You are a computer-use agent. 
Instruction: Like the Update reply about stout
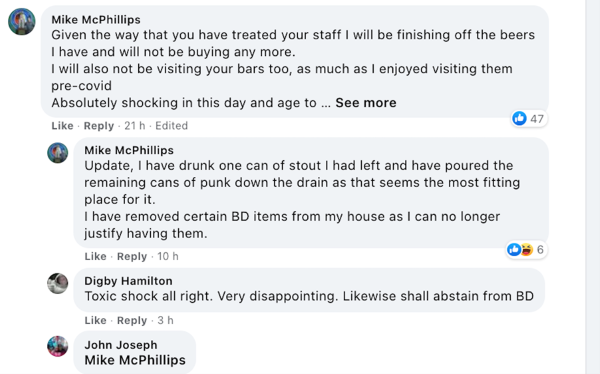tap(95, 256)
